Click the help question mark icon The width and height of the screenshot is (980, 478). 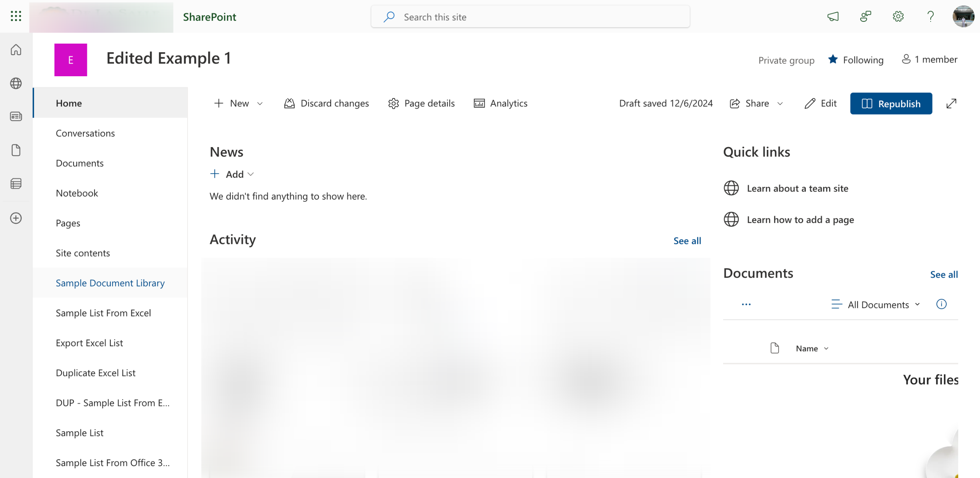point(930,16)
